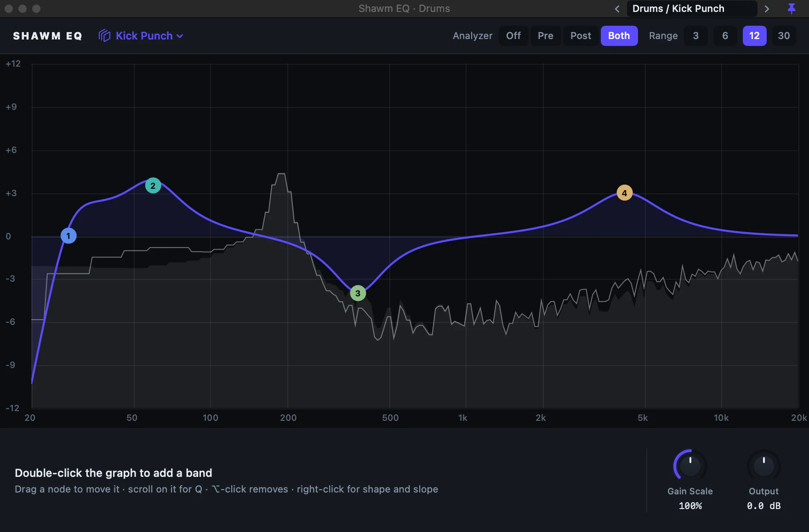Go to next preset with right chevron
The height and width of the screenshot is (532, 809).
pos(767,9)
